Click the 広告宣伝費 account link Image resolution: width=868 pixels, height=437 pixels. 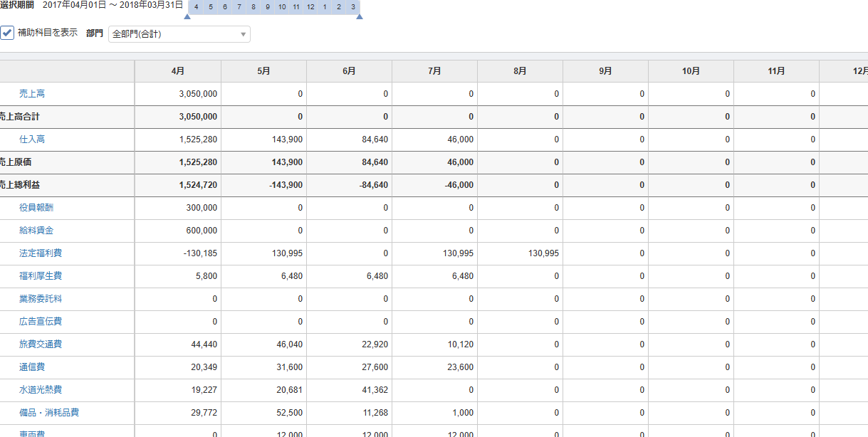pyautogui.click(x=41, y=322)
